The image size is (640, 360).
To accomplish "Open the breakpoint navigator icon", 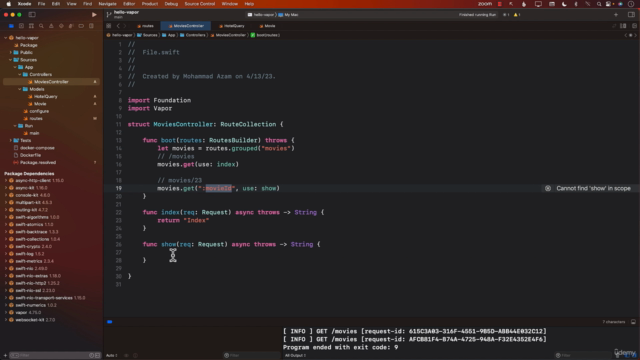I will click(x=81, y=26).
